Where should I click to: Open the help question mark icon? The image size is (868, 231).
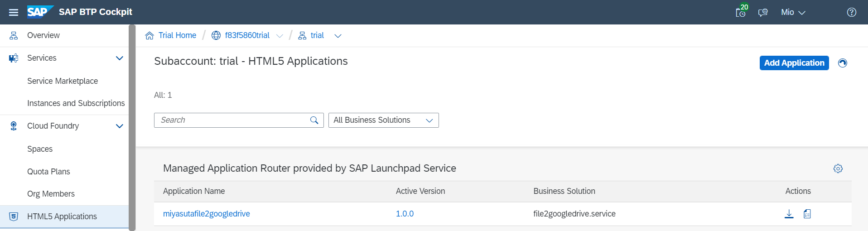[852, 12]
